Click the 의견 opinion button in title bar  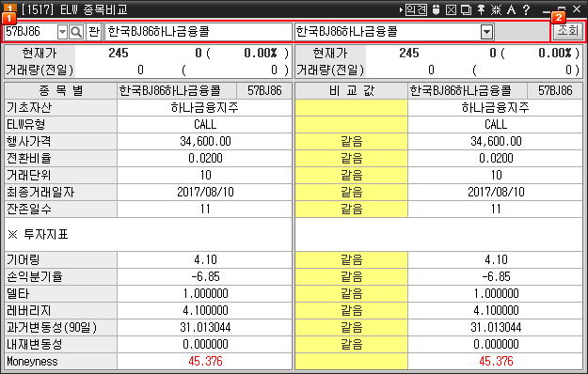point(416,9)
